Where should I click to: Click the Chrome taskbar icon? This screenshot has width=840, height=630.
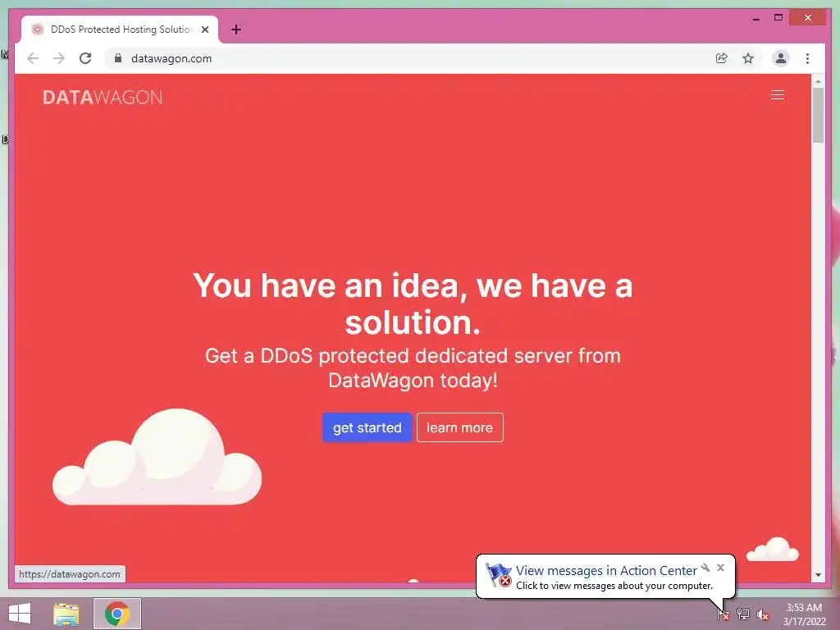(117, 614)
